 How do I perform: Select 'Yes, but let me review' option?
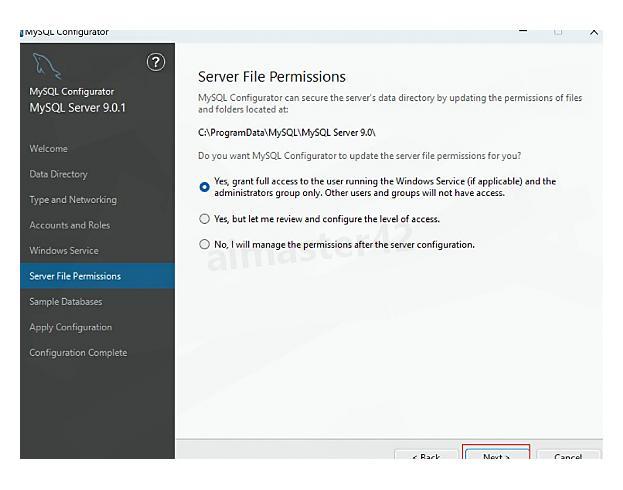pos(205,219)
